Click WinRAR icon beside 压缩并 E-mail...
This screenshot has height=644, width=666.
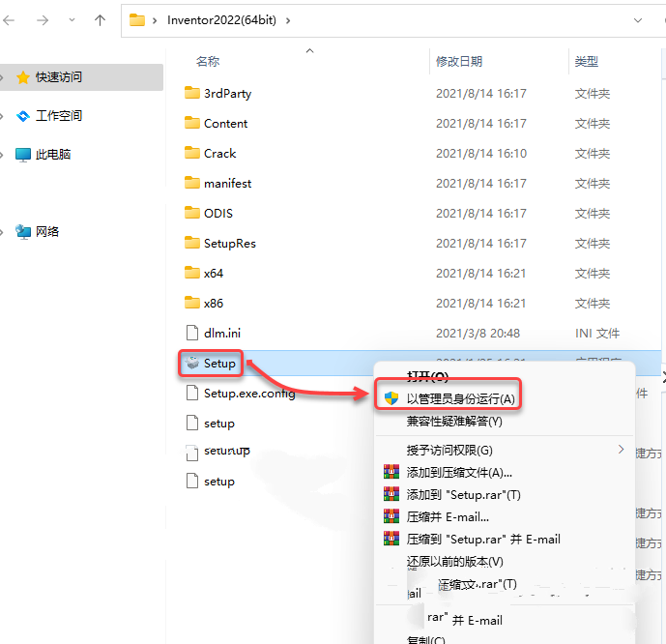click(391, 515)
